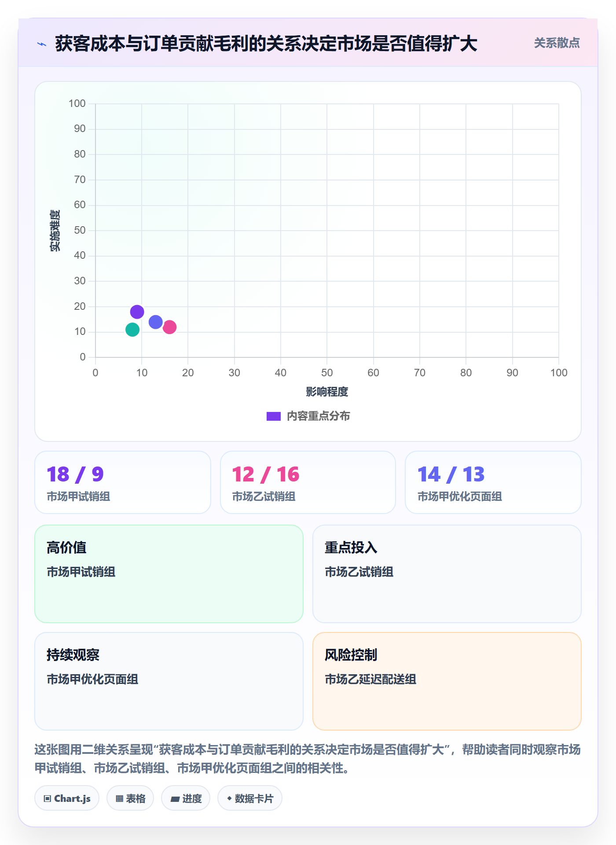Screen dimensions: 616x845
Task: Click the 内容重点分布 legend label
Action: tap(319, 416)
